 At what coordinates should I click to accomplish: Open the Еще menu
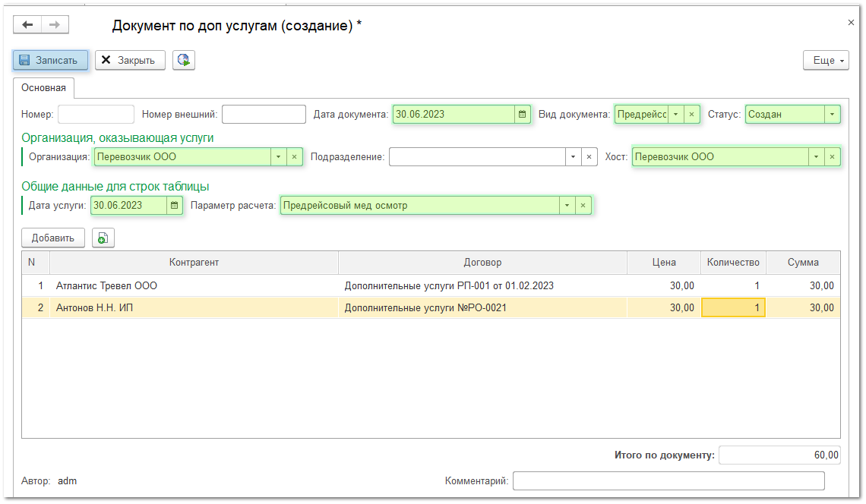826,61
